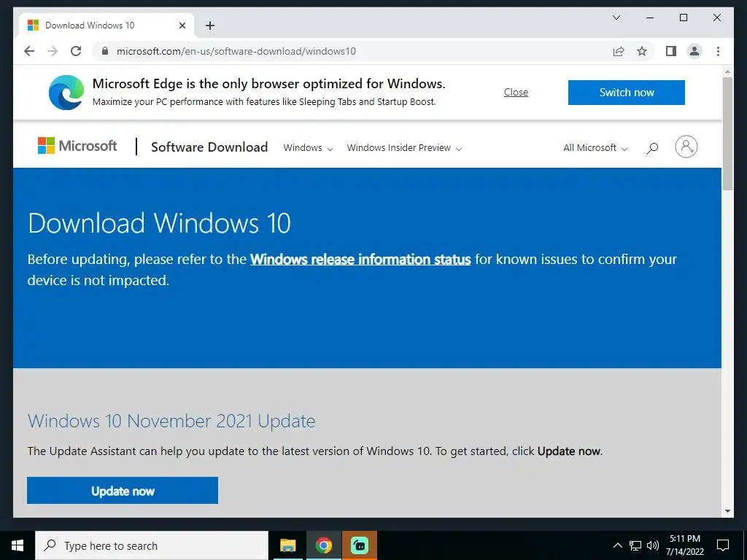Open the teal robot app in taskbar
Viewport: 747px width, 560px height.
[359, 545]
